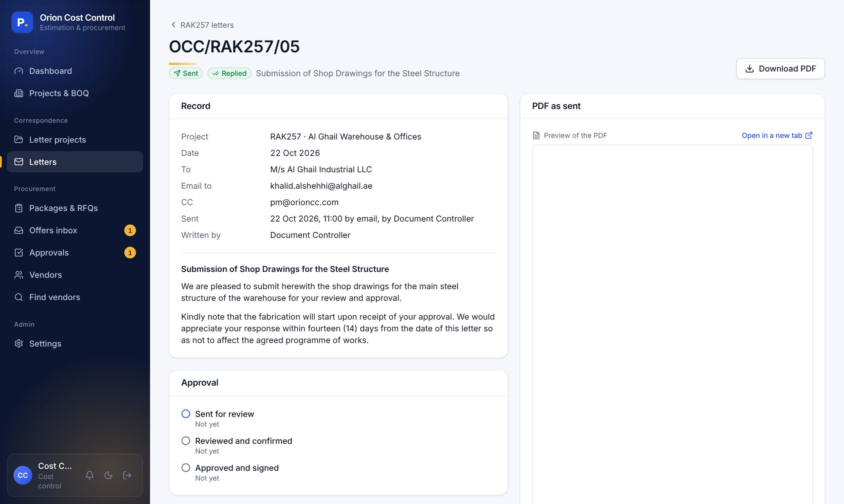Click the PDF preview area

tap(672, 324)
